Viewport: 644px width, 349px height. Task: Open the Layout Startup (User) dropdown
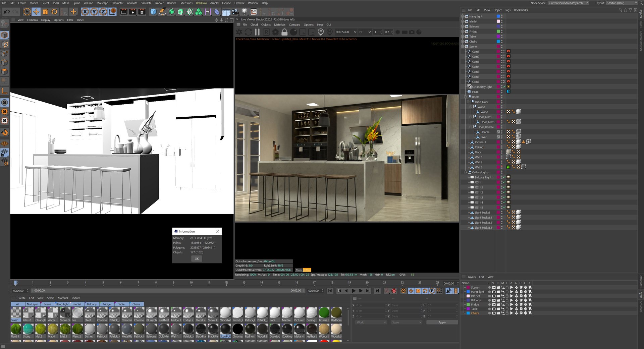[622, 3]
